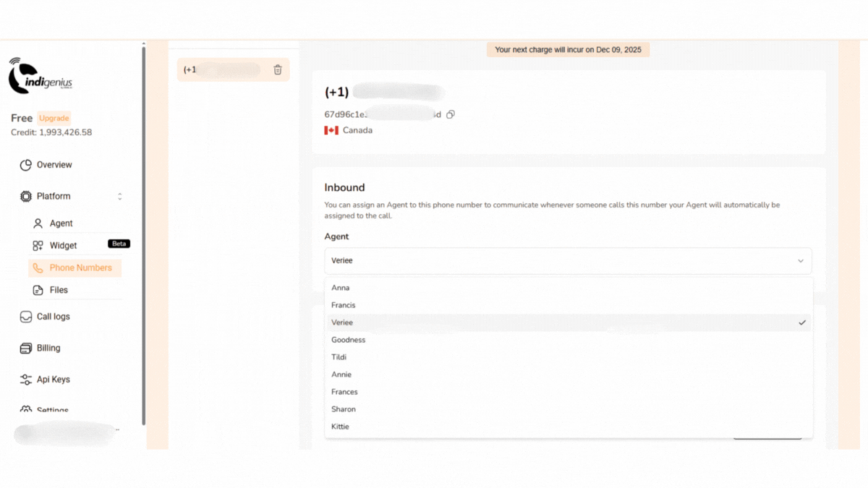Click the Call logs inbox icon
The width and height of the screenshot is (868, 488).
26,317
